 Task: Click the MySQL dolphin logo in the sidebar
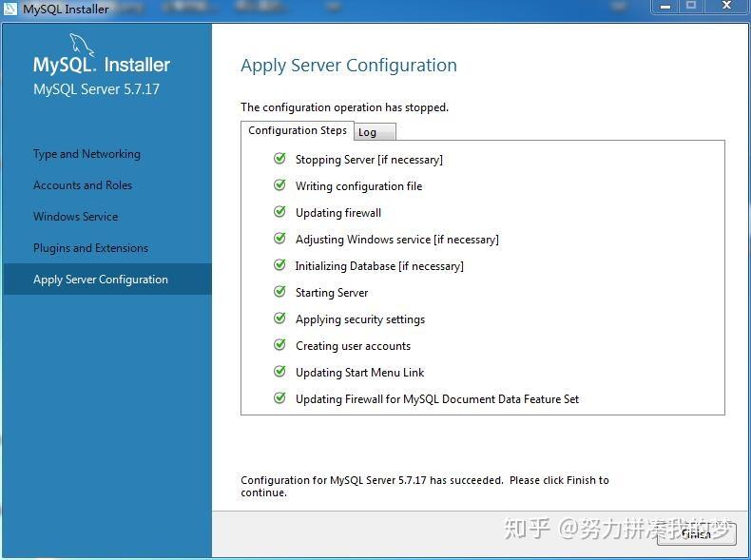coord(82,45)
